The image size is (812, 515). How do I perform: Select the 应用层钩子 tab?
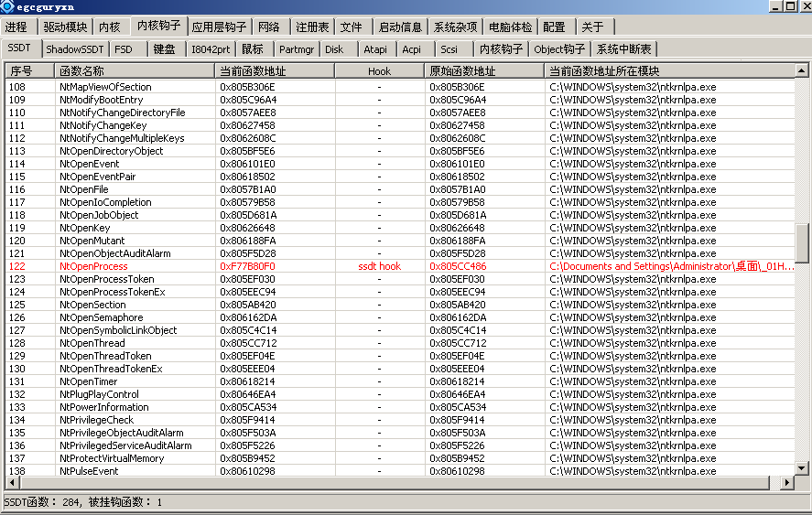219,27
